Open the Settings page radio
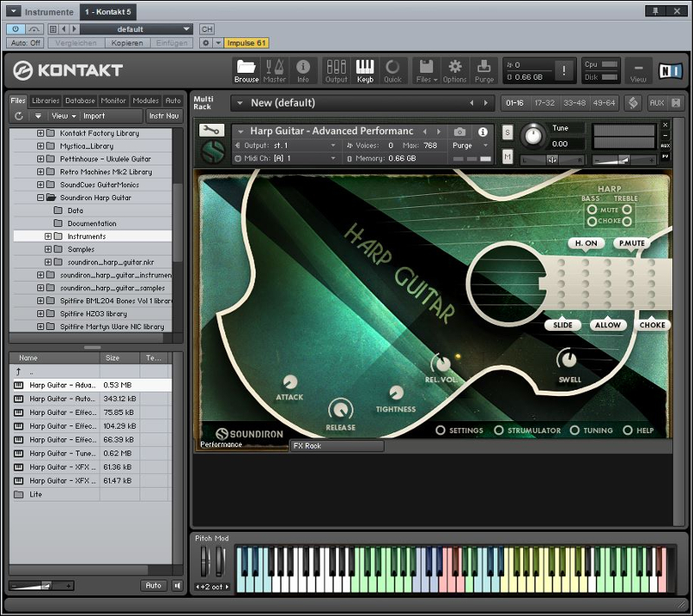 [440, 430]
